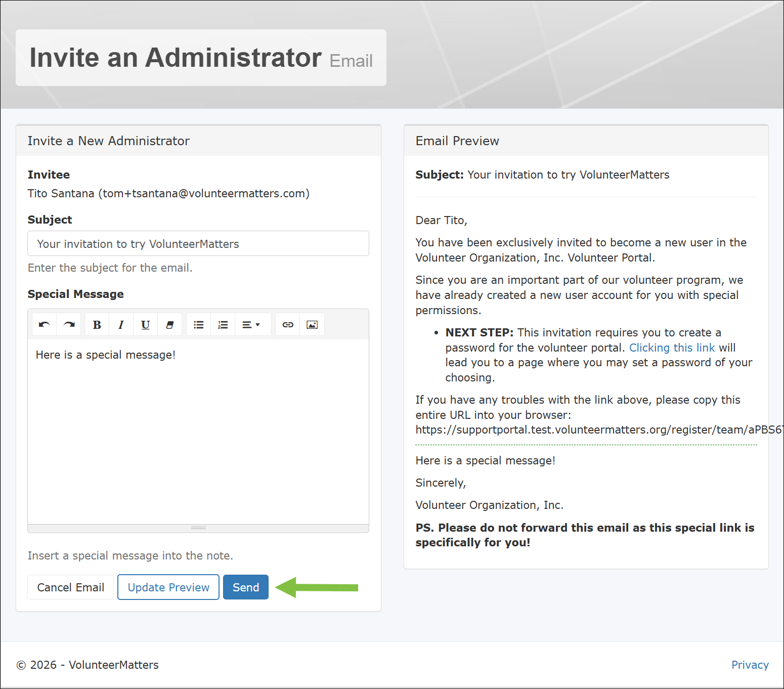Redo the last edit in the editor
Image resolution: width=784 pixels, height=689 pixels.
tap(69, 325)
